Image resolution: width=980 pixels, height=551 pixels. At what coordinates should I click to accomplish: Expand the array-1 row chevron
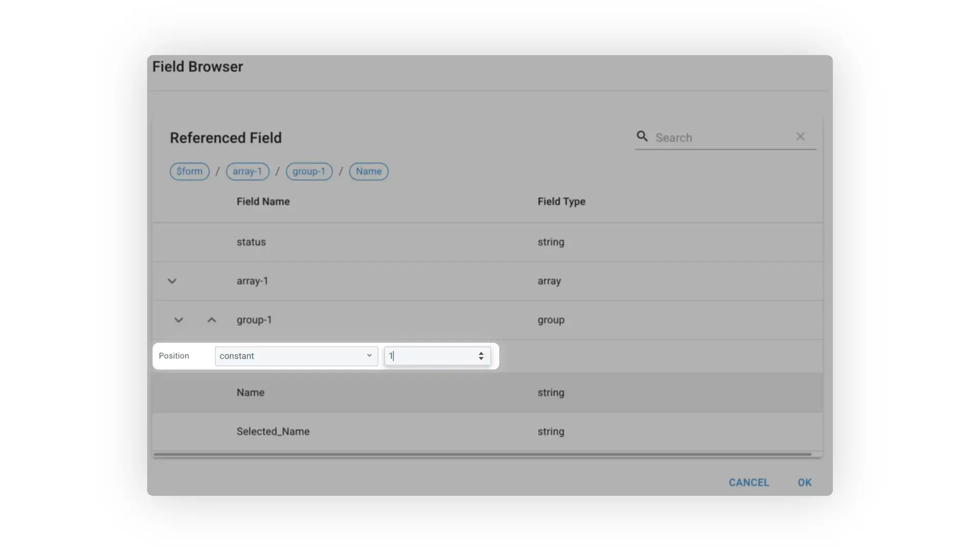point(172,281)
